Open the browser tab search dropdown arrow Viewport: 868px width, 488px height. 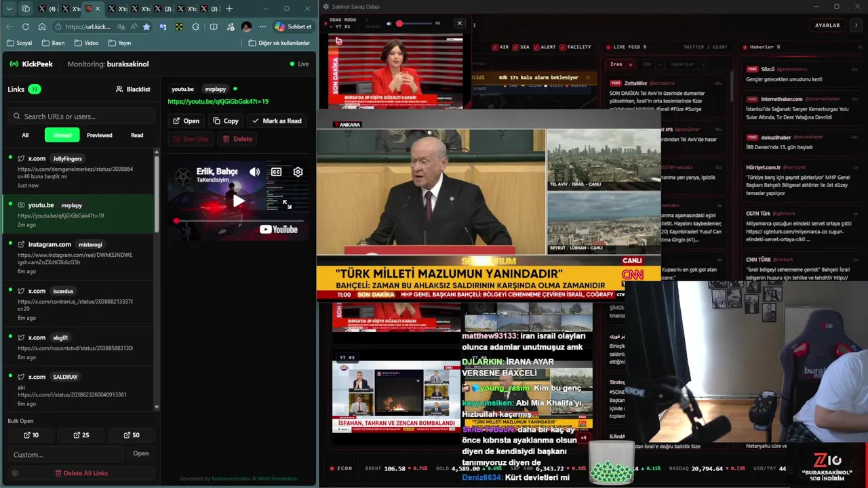(x=9, y=9)
